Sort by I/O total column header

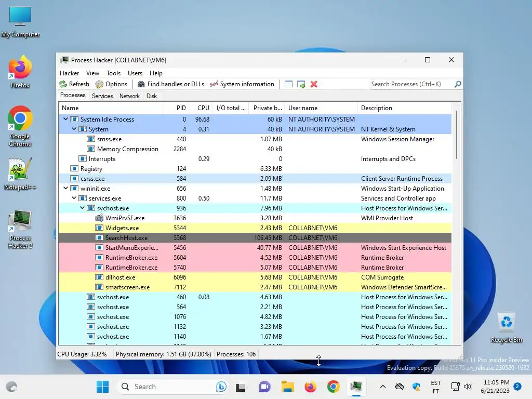point(231,108)
